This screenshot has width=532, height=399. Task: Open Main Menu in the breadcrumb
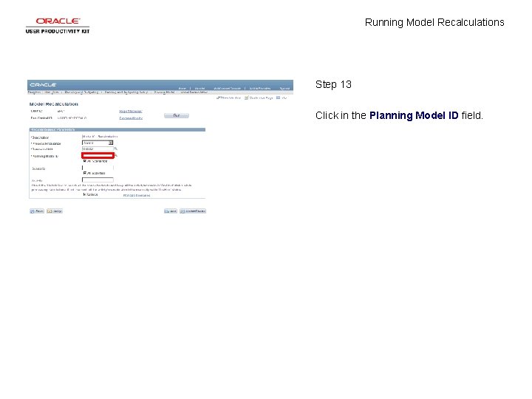(x=52, y=92)
